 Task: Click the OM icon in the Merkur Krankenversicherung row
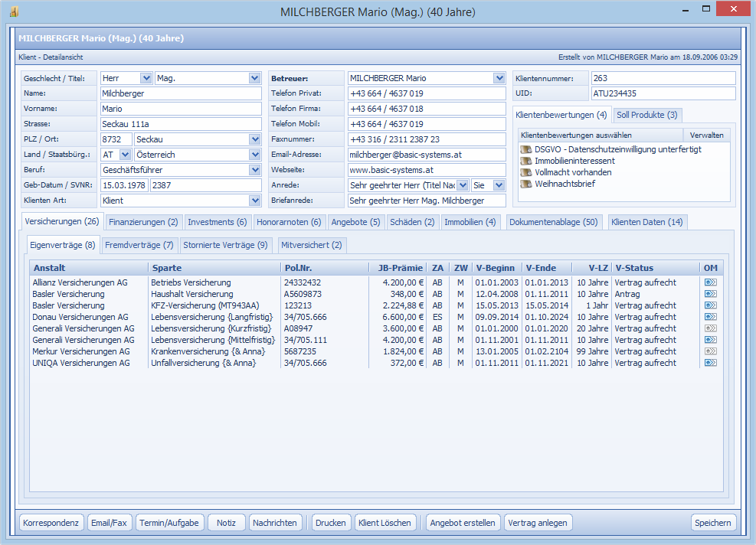710,352
